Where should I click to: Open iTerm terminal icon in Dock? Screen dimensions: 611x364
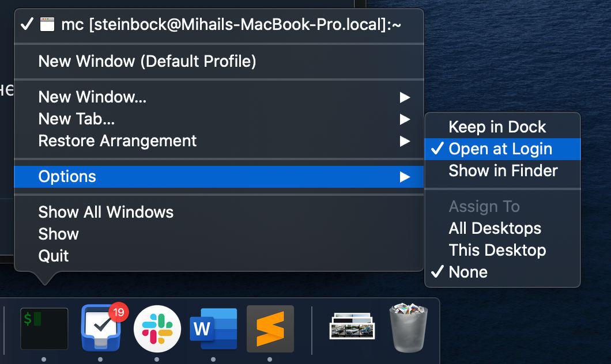44,329
